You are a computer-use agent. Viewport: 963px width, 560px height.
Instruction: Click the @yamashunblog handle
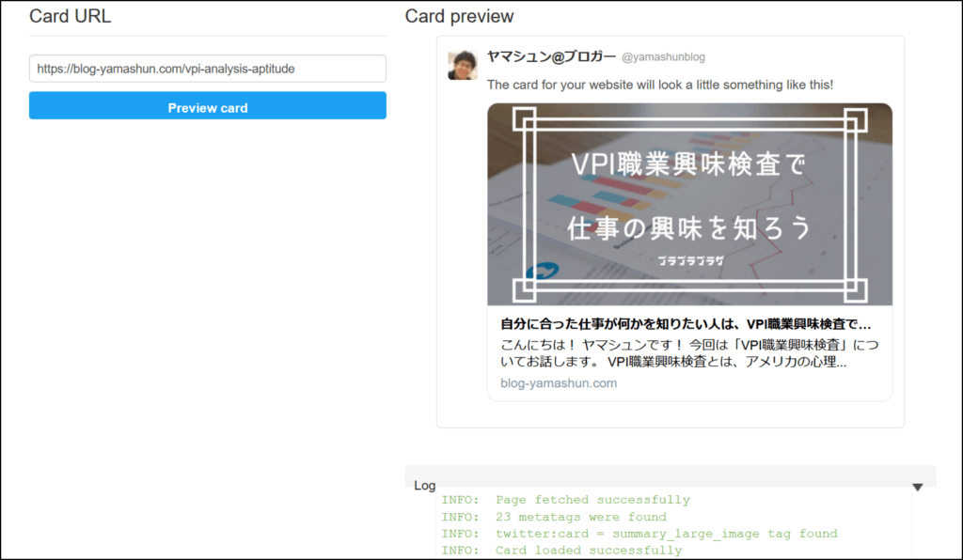point(663,57)
